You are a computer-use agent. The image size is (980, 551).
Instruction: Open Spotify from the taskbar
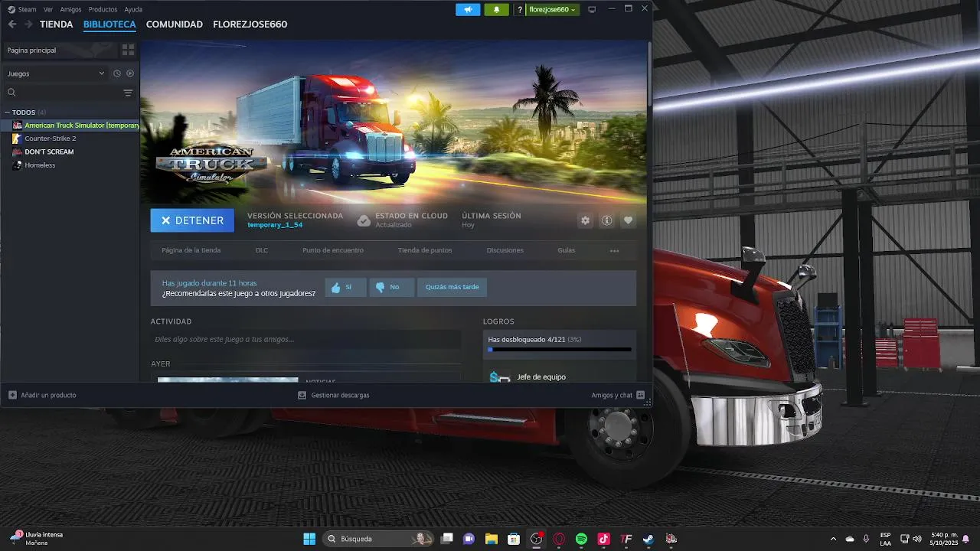point(581,539)
